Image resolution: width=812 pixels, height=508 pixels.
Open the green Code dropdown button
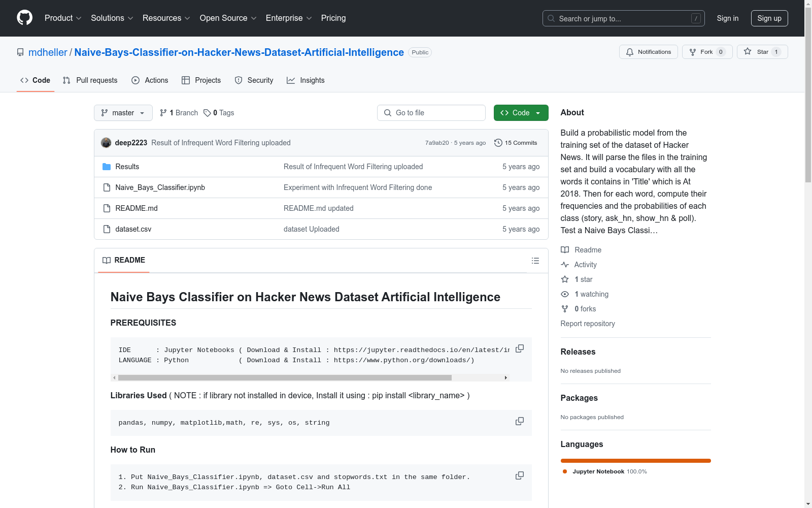click(521, 113)
